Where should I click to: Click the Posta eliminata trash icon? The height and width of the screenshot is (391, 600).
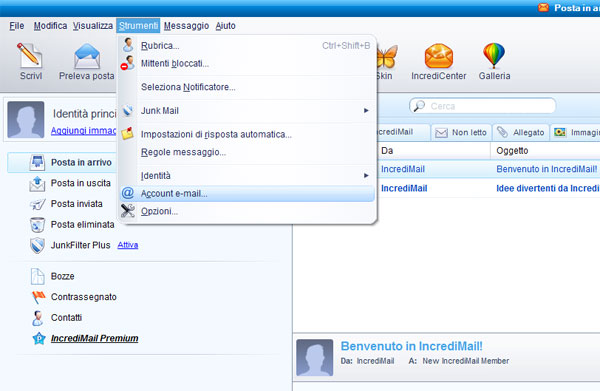pyautogui.click(x=37, y=225)
